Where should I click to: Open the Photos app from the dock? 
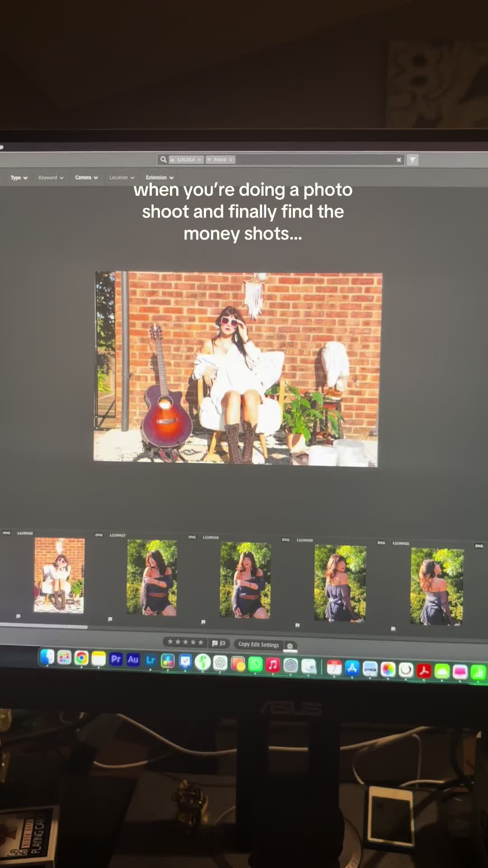388,669
